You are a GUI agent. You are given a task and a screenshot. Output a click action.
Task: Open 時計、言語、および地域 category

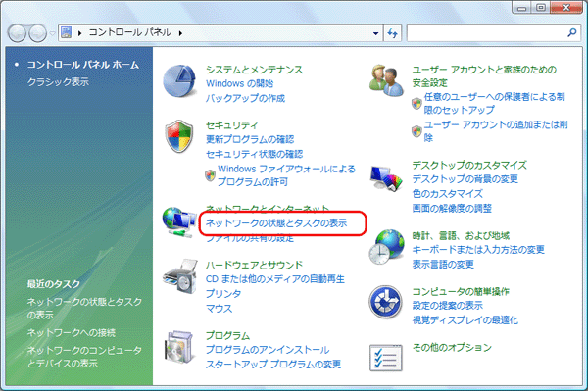[x=461, y=236]
